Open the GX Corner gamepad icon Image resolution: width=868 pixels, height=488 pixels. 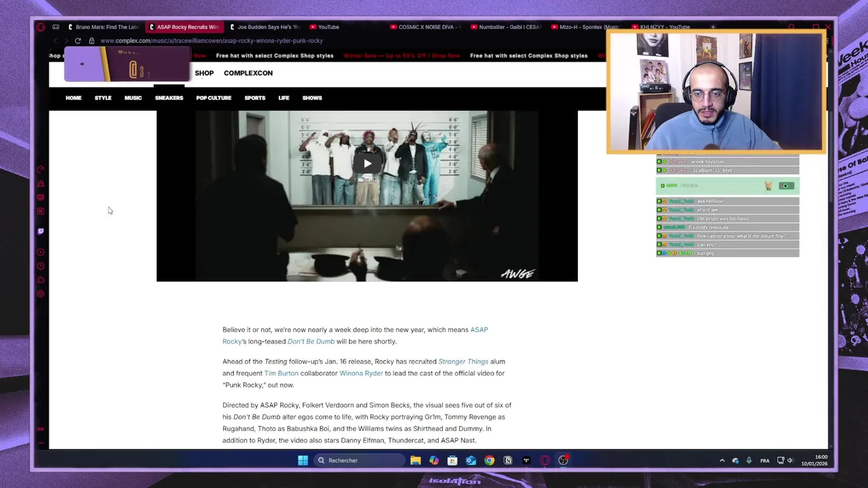coord(56,27)
